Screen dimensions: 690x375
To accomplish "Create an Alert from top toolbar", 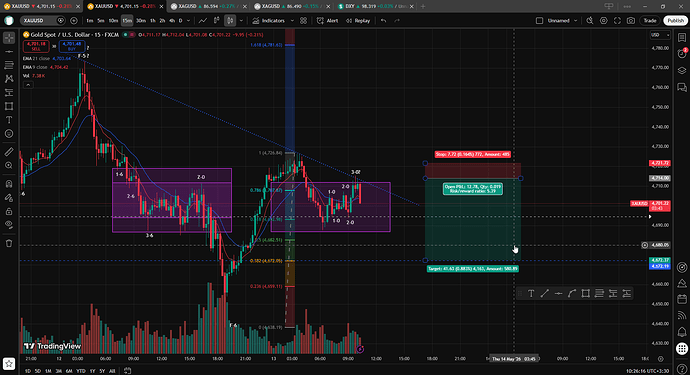I will tap(328, 21).
